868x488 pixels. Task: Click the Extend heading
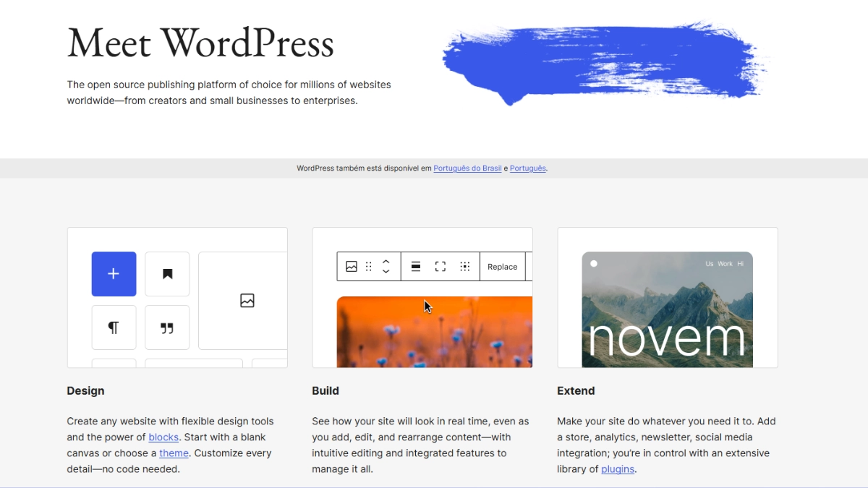576,391
